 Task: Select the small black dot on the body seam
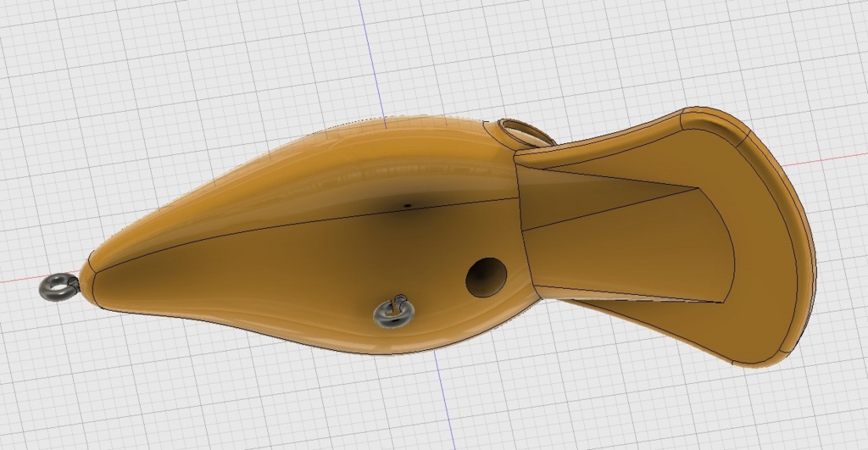[x=408, y=206]
